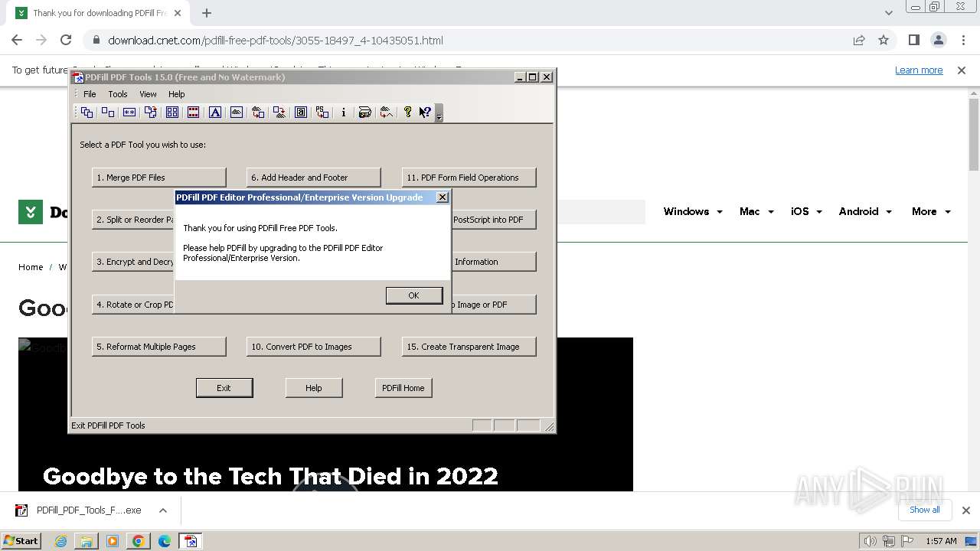This screenshot has width=980, height=551.
Task: Click the Rotate or Crop toolbar icon
Action: (151, 112)
